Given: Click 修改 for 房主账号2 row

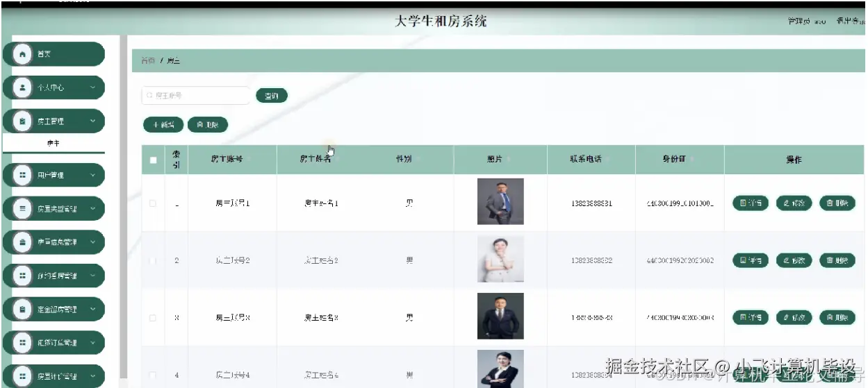Looking at the screenshot, I should 794,260.
